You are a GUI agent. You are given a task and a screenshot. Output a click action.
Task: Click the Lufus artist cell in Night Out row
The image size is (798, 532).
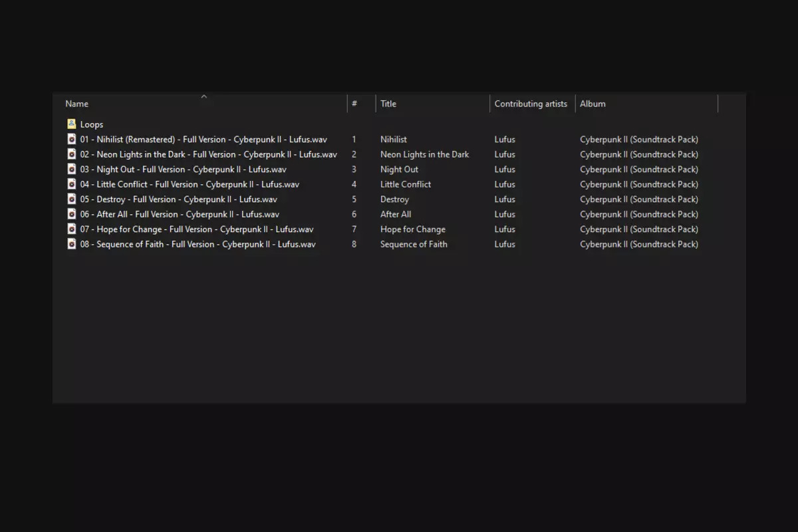(505, 170)
